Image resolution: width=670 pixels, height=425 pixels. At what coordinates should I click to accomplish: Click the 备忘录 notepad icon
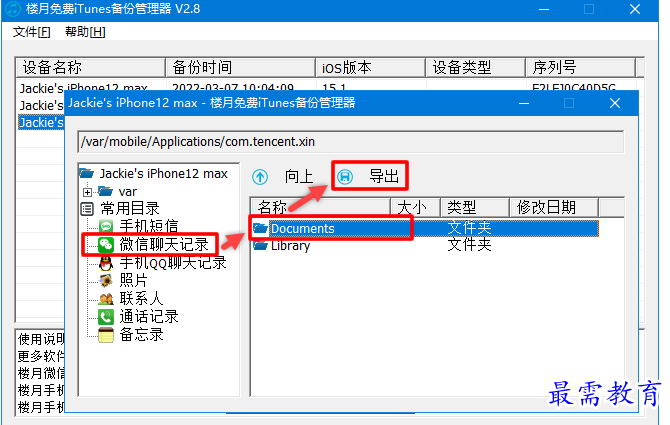pyautogui.click(x=106, y=334)
